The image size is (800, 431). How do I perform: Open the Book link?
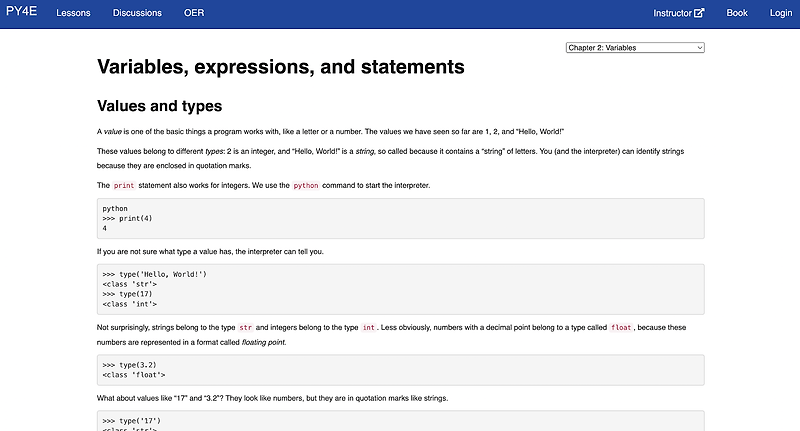click(x=737, y=13)
